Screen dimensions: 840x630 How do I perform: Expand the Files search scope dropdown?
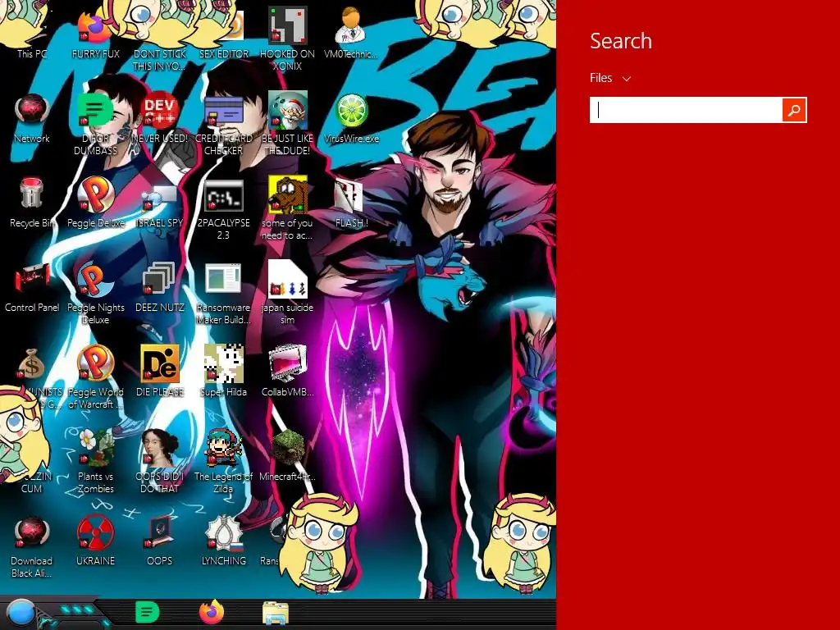[x=610, y=78]
